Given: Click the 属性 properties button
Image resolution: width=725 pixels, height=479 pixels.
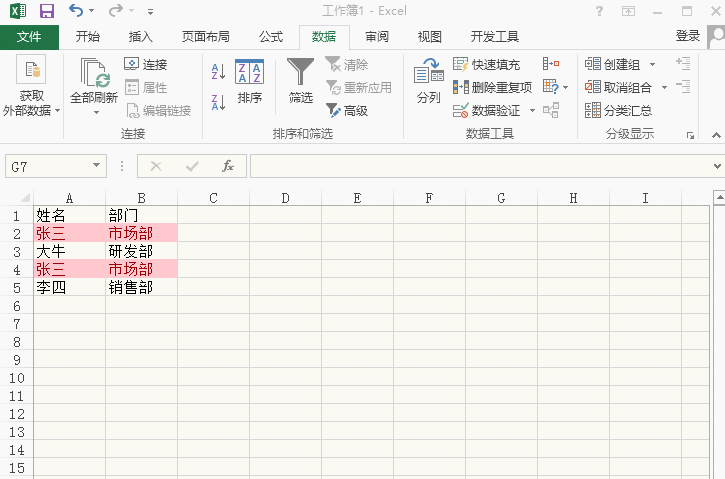Looking at the screenshot, I should click(146, 87).
